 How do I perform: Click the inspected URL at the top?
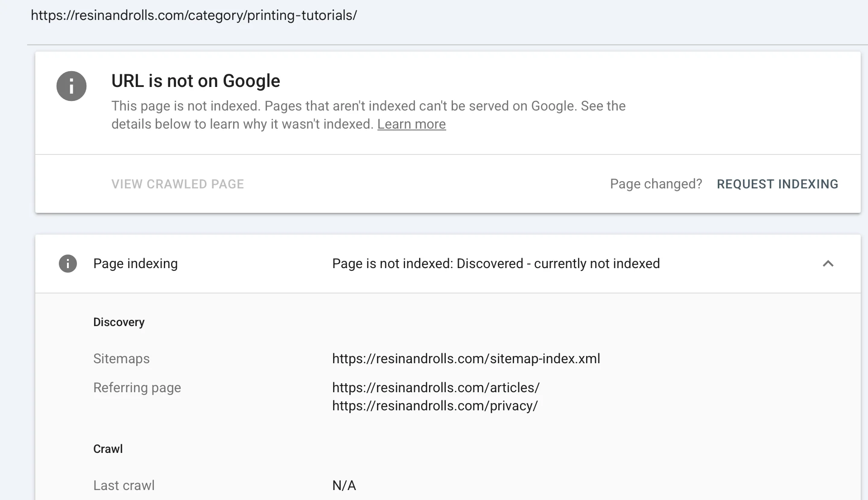tap(194, 15)
